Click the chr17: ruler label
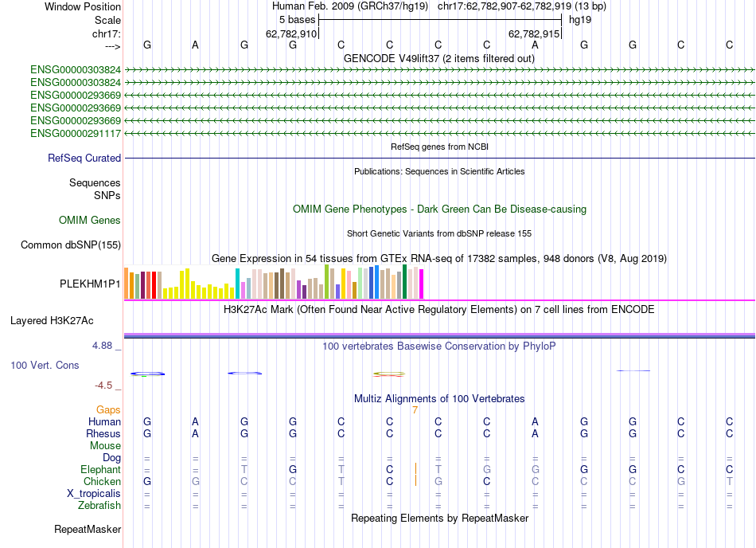Screen dimensions: 756x548 107,33
